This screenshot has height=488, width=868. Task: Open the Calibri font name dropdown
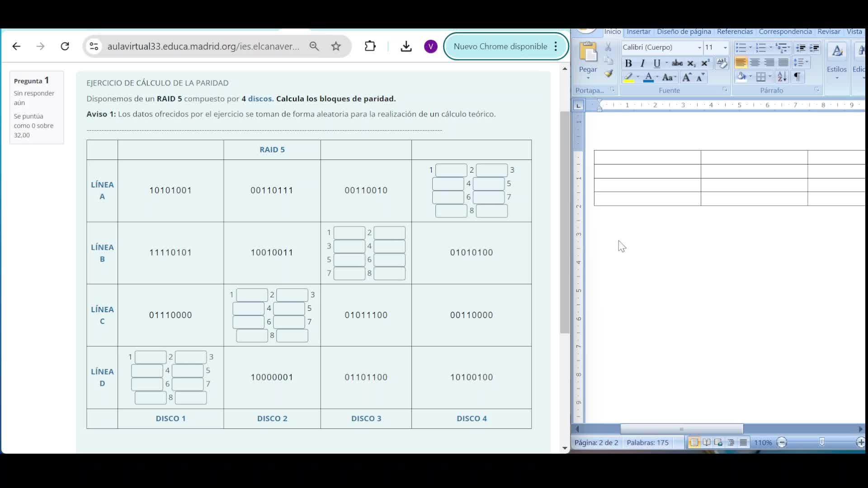(x=699, y=47)
